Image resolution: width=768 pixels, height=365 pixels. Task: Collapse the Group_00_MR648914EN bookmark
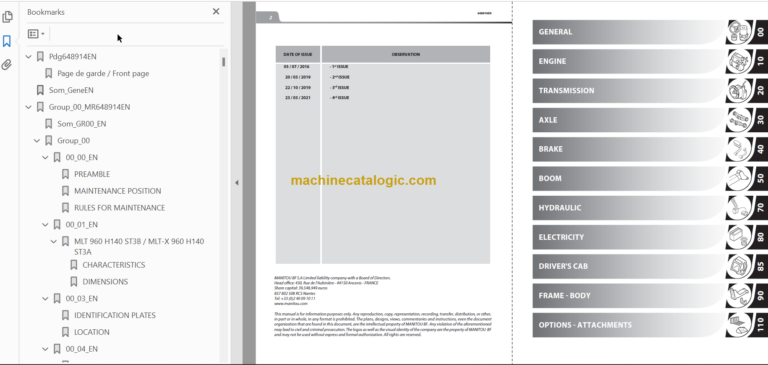click(x=28, y=107)
